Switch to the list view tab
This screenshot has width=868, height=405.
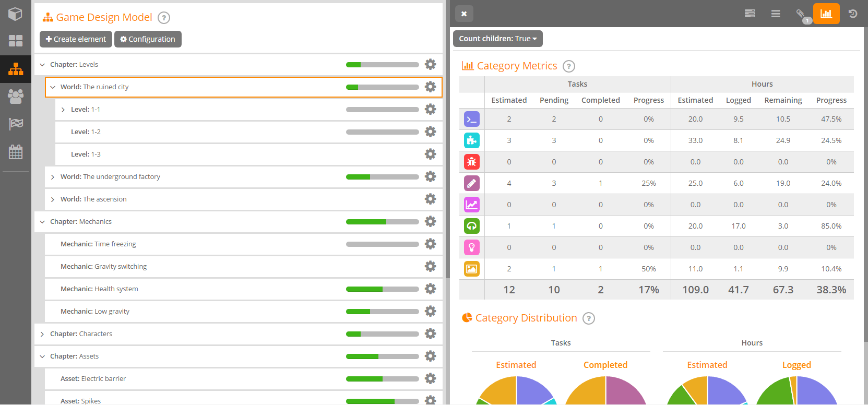tap(776, 14)
